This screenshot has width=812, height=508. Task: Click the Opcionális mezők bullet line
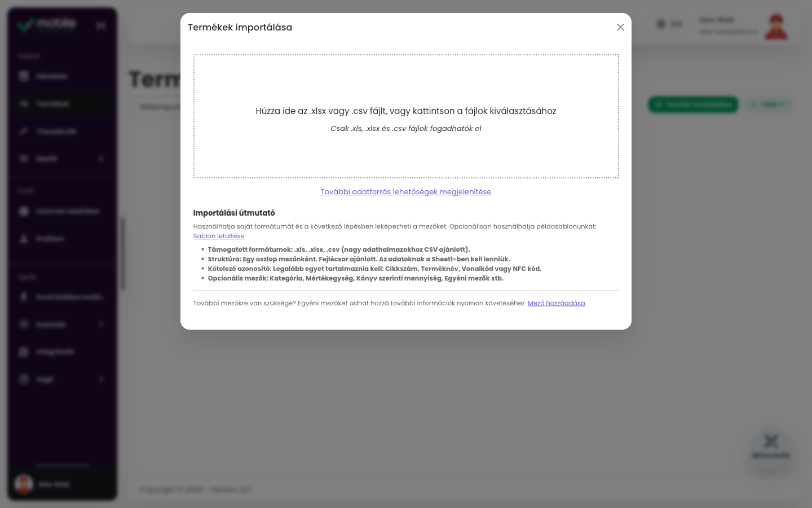pyautogui.click(x=356, y=278)
